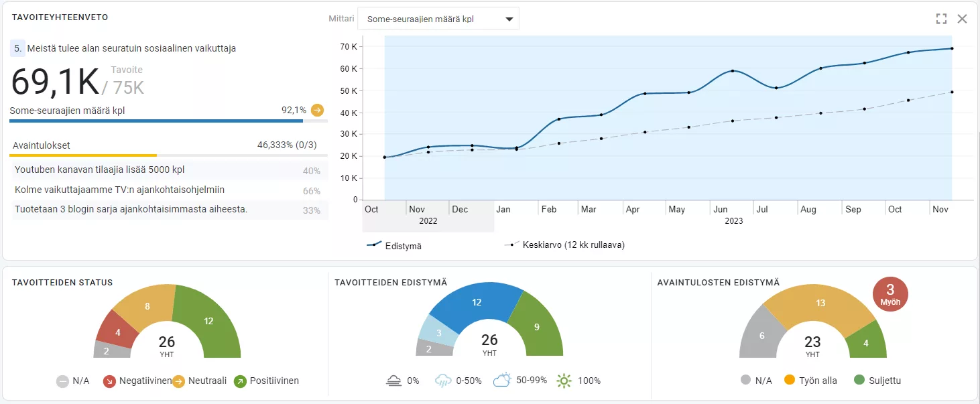
Task: Click the green Positiivinen status icon
Action: click(239, 381)
